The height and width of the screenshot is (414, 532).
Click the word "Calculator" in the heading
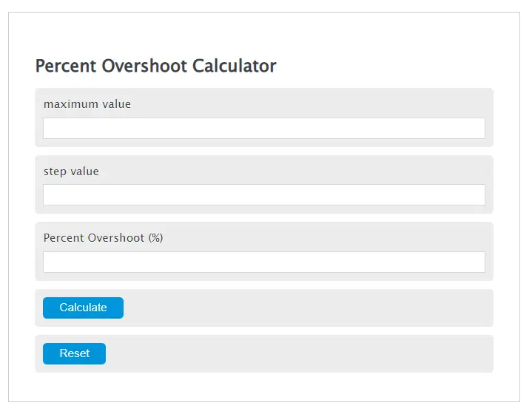[234, 66]
